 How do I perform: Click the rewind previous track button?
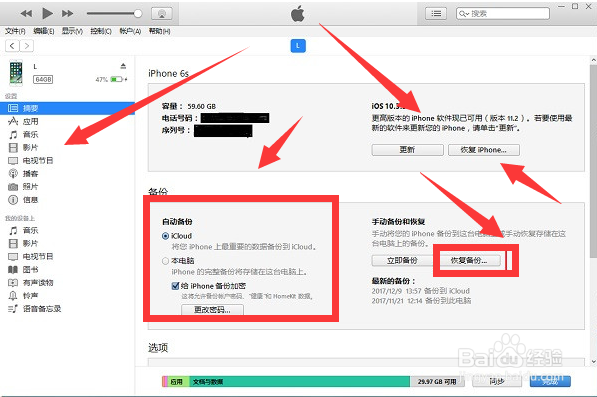26,14
